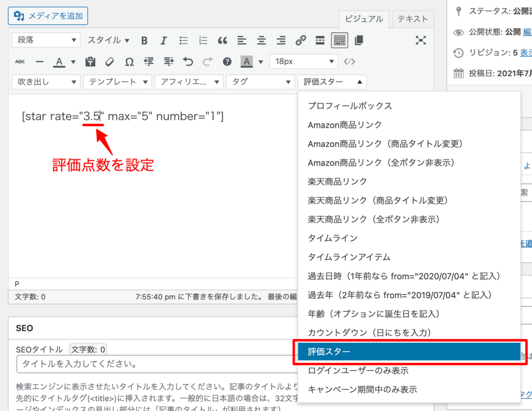This screenshot has height=411, width=532.
Task: Select the highlighted 評価スター menu item
Action: coord(409,352)
